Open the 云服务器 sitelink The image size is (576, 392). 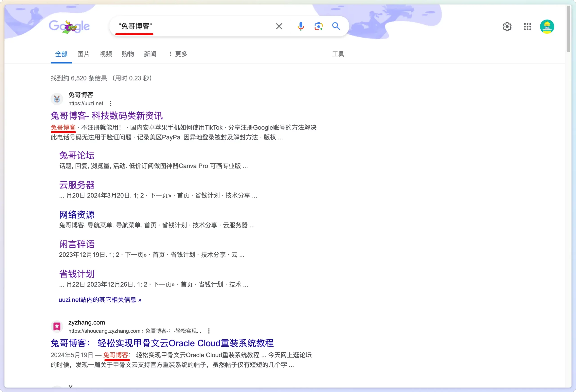pos(77,185)
